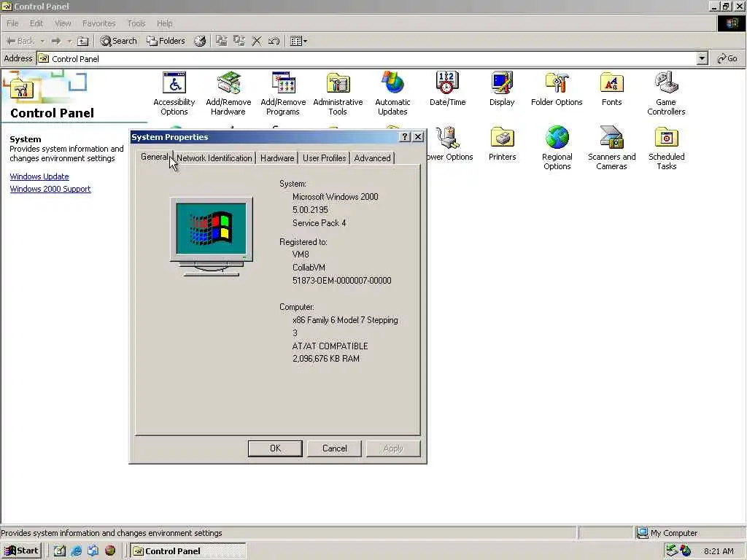Switch to the Hardware tab
Image resolution: width=747 pixels, height=560 pixels.
(x=277, y=158)
